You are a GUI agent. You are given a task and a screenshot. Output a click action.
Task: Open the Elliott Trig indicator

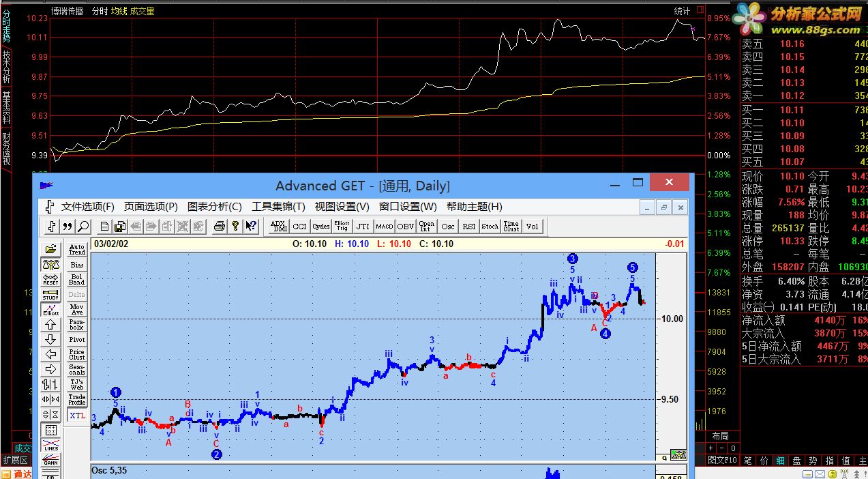[342, 227]
